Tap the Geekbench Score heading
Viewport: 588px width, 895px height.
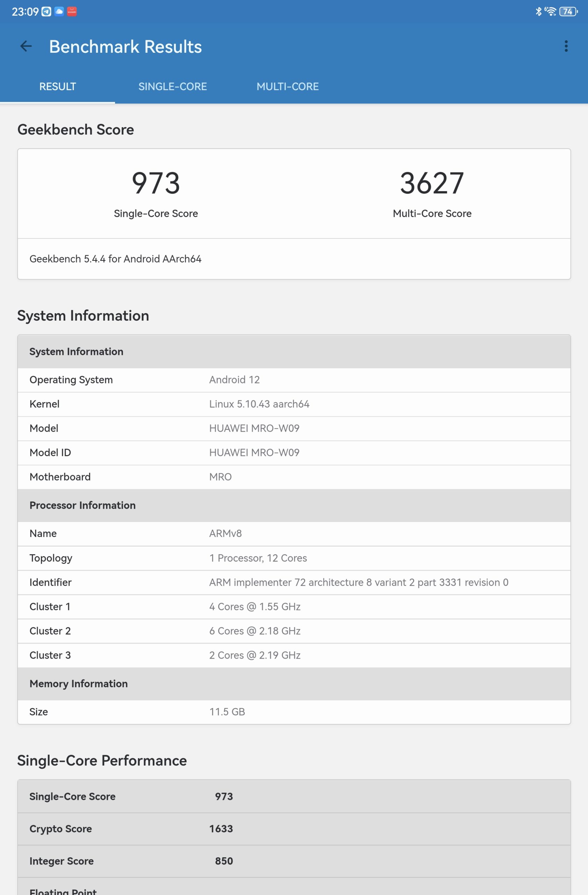click(76, 129)
